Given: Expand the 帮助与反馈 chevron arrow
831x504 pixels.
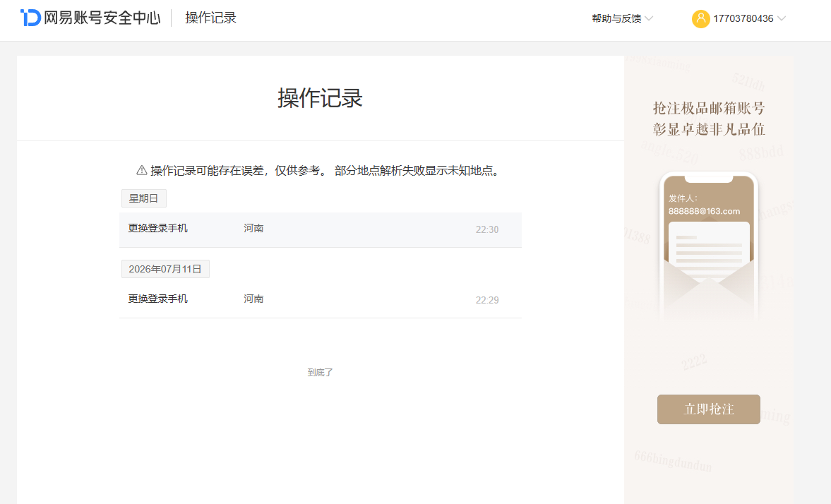Looking at the screenshot, I should [649, 18].
